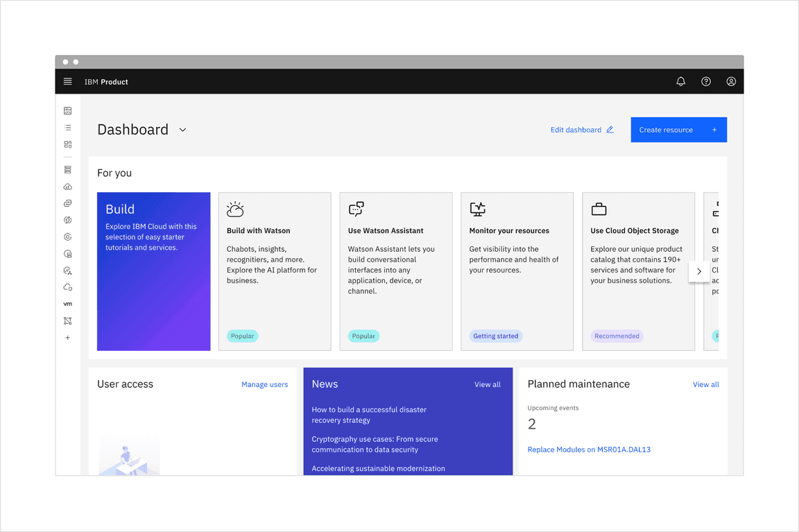
Task: Click the hamburger navigation menu icon
Action: (67, 81)
